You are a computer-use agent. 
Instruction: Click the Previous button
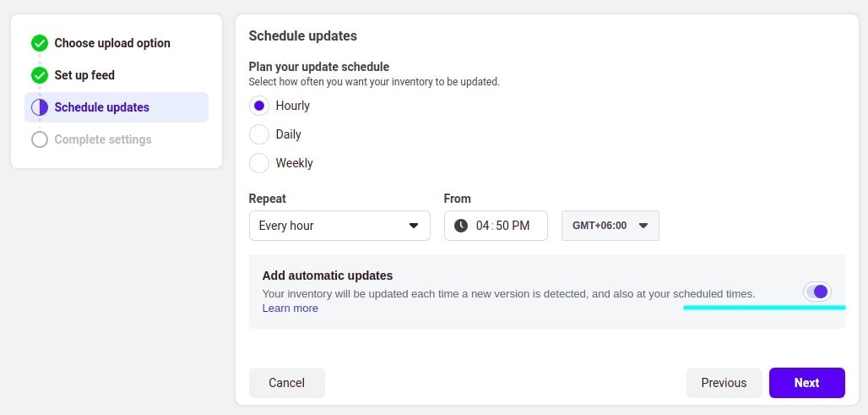[724, 383]
